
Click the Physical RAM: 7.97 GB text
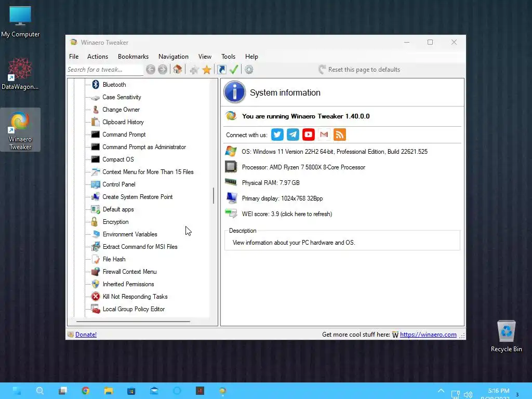pos(271,183)
